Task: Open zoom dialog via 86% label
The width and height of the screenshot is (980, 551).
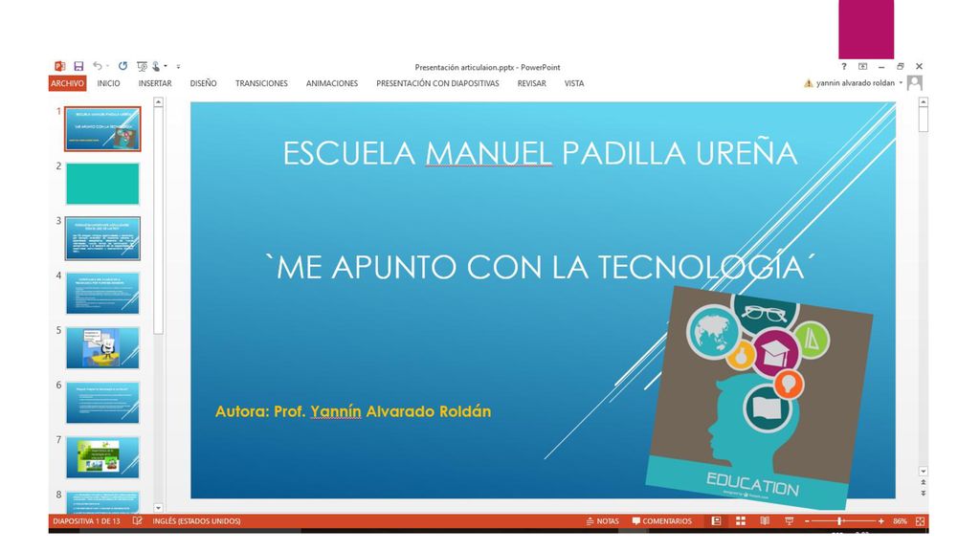Action: 900,521
